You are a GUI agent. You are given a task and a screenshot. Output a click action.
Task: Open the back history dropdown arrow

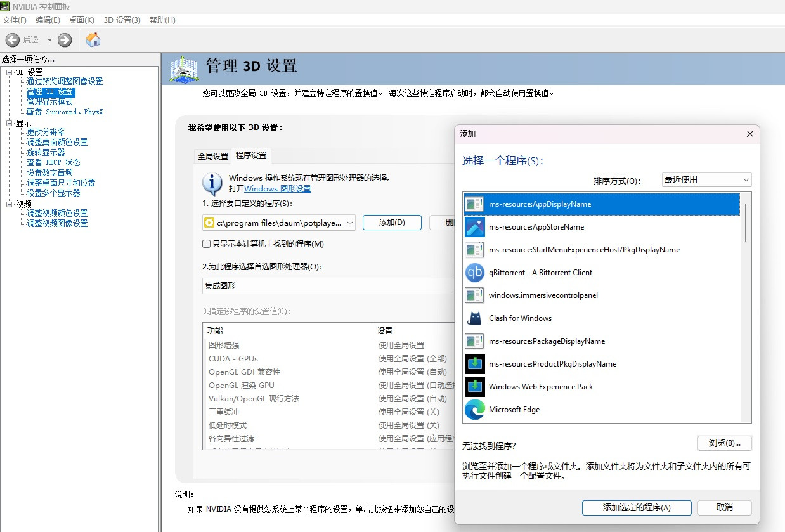[x=49, y=40]
